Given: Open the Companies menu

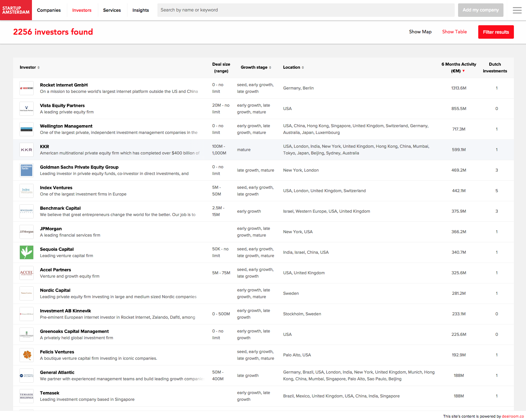Looking at the screenshot, I should point(49,10).
